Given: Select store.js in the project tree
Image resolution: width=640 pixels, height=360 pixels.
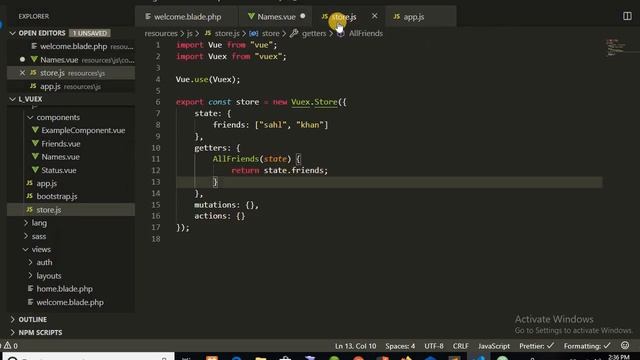Looking at the screenshot, I should coord(49,210).
